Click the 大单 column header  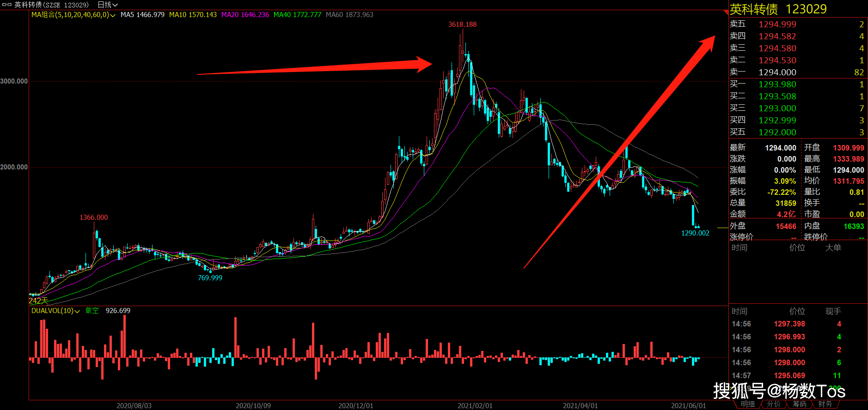pos(833,248)
